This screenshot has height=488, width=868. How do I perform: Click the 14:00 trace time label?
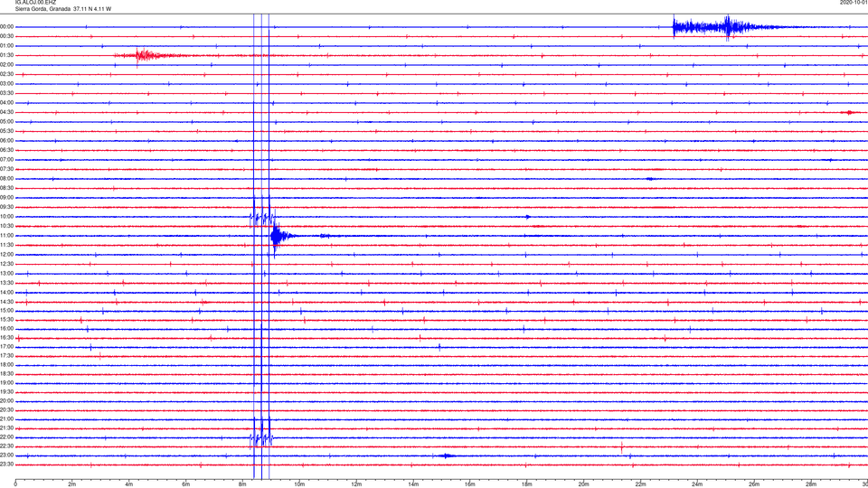coord(7,292)
